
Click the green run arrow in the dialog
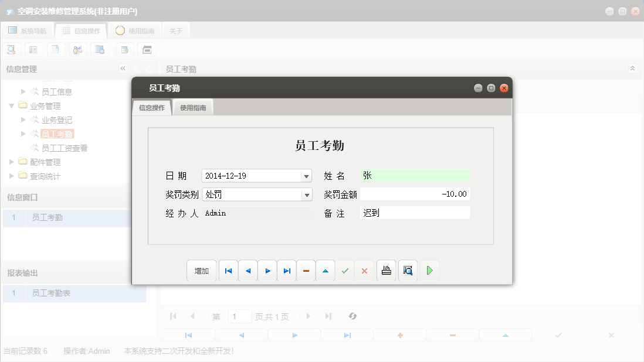(429, 270)
